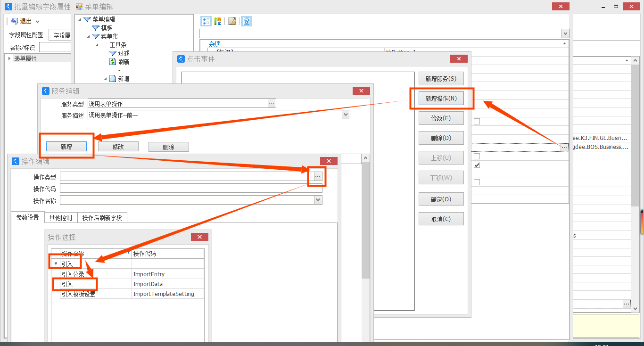
Task: Click the alphabetical sort icon
Action: [x=217, y=21]
